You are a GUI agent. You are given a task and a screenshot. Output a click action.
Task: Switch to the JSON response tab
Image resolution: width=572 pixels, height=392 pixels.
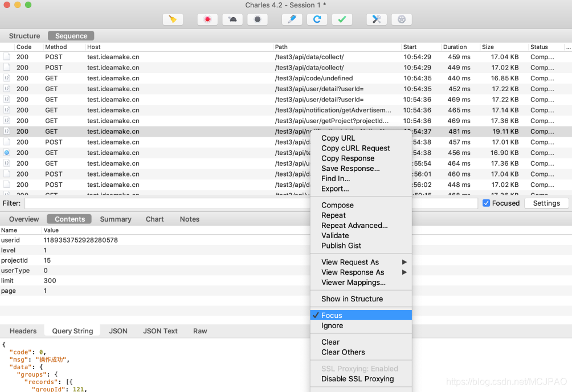point(118,331)
